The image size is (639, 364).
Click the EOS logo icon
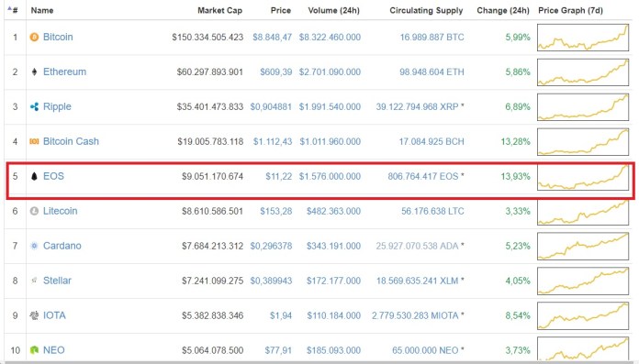(x=34, y=176)
